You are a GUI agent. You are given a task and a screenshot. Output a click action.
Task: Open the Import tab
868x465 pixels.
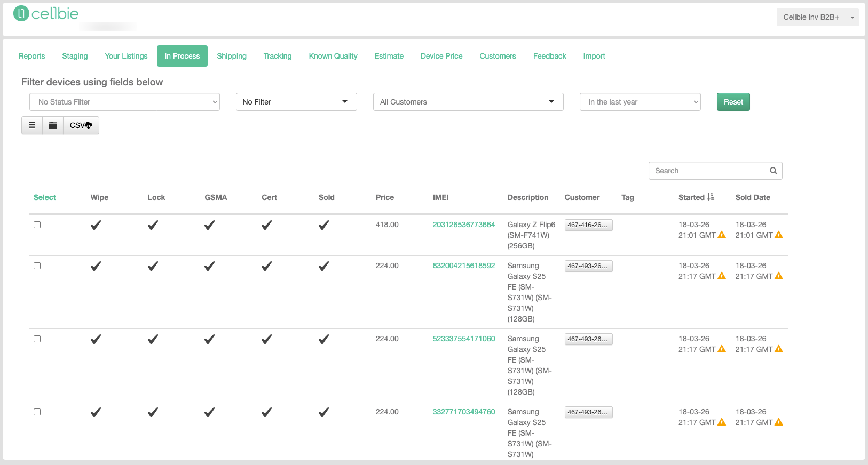point(594,56)
